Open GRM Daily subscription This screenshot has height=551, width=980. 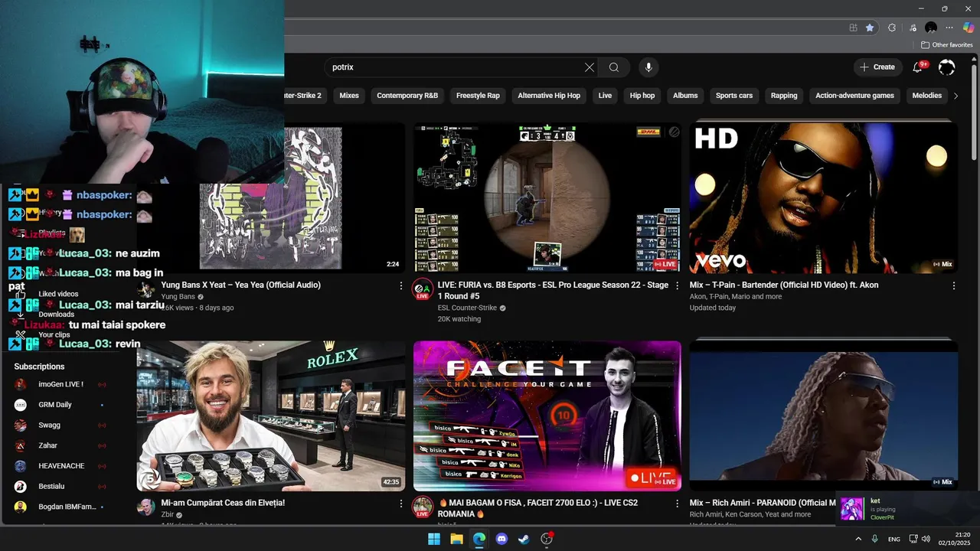tap(60, 405)
